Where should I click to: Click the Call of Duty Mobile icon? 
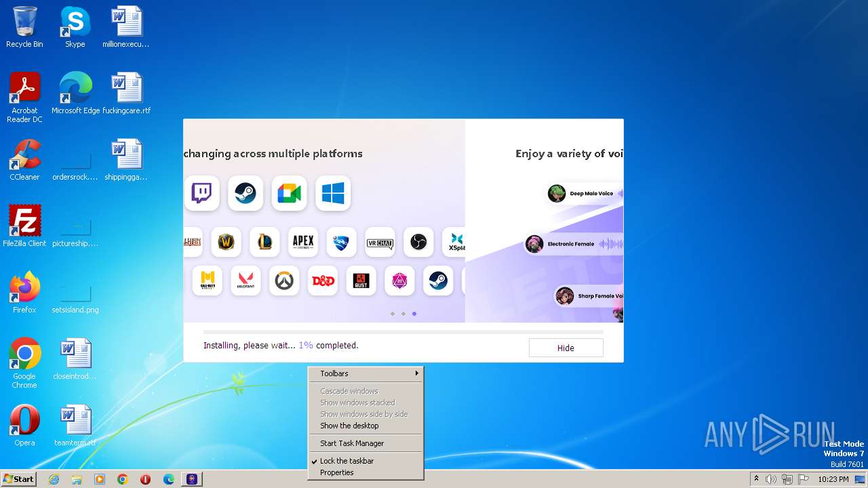[208, 281]
